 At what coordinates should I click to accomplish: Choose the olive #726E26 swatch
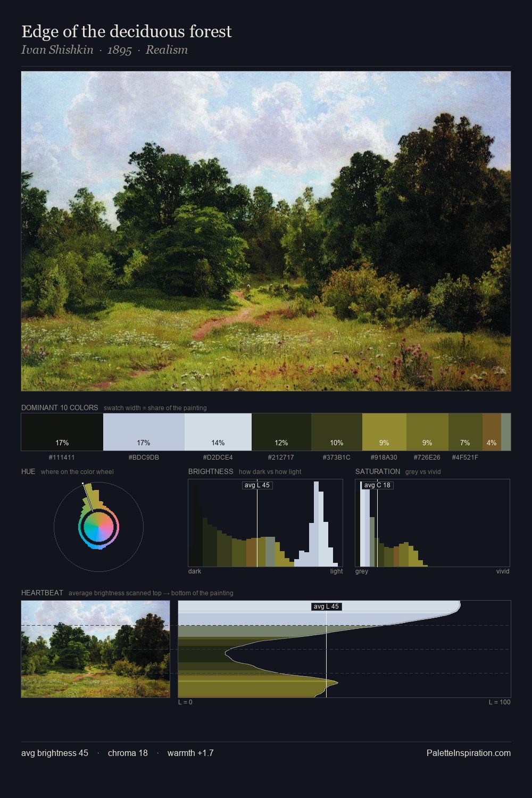coord(427,432)
